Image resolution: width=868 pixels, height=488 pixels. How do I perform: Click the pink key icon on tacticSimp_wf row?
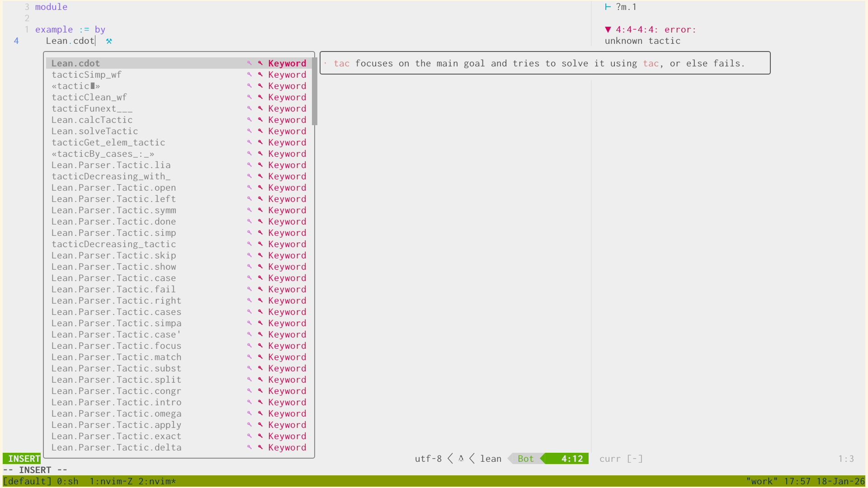249,75
